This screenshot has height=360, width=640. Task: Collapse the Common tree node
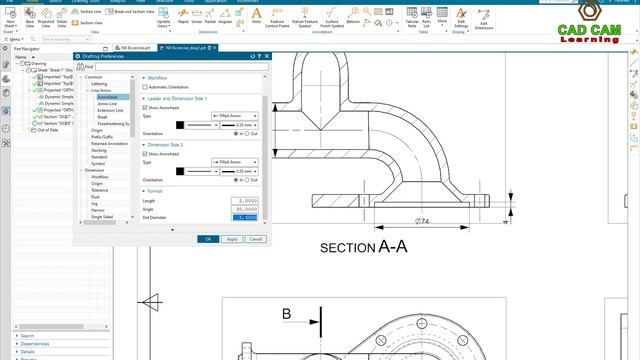coord(81,77)
